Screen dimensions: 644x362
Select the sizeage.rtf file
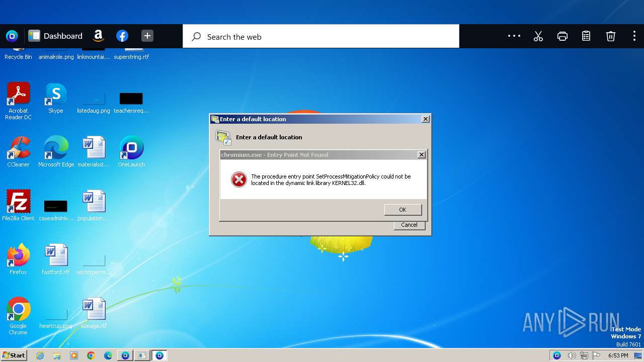click(x=94, y=313)
